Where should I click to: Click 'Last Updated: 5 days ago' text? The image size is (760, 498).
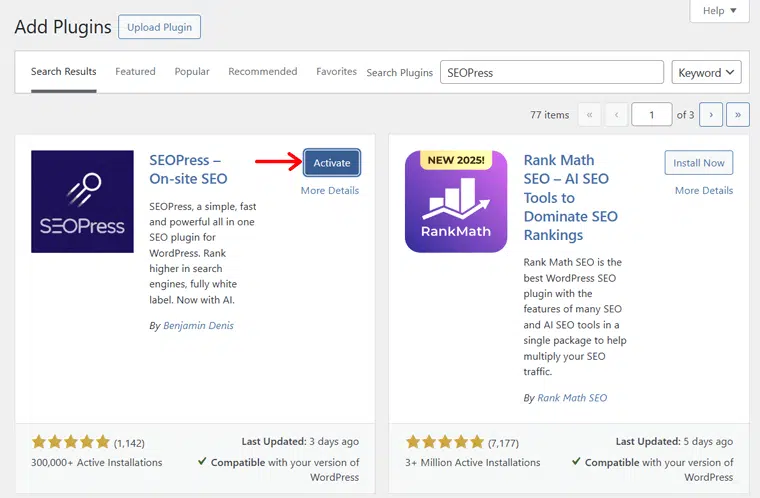click(x=674, y=442)
